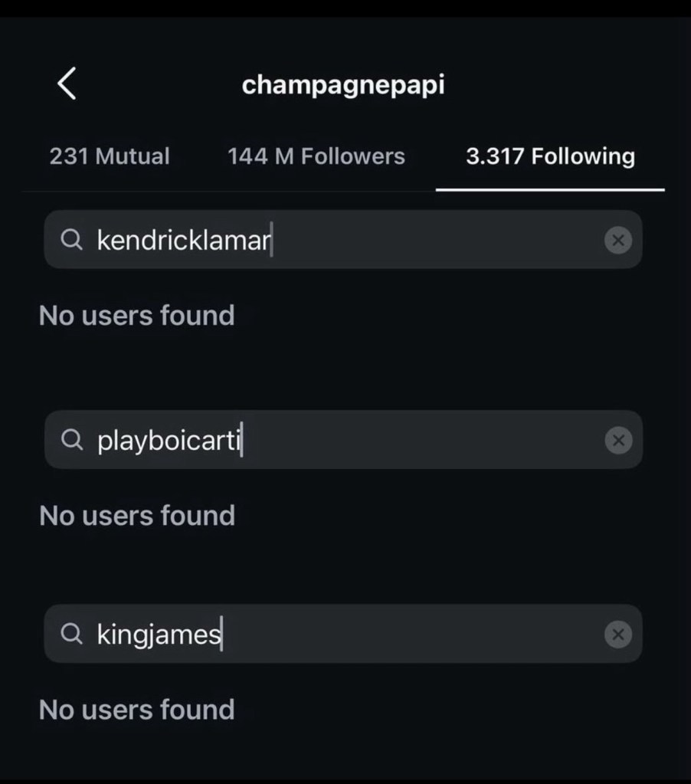Clear the kendricklamar search query

[x=617, y=241]
